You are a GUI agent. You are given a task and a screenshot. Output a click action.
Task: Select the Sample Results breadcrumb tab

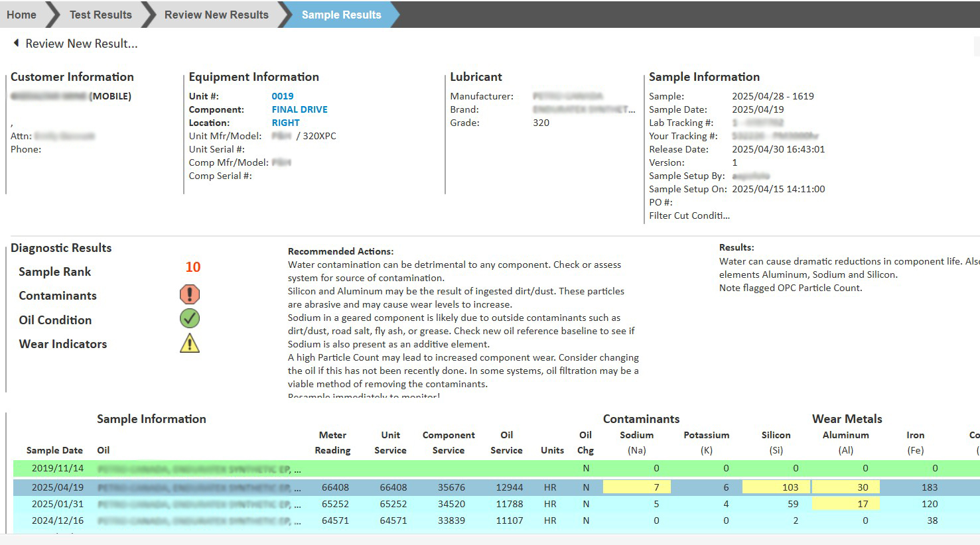(x=341, y=15)
